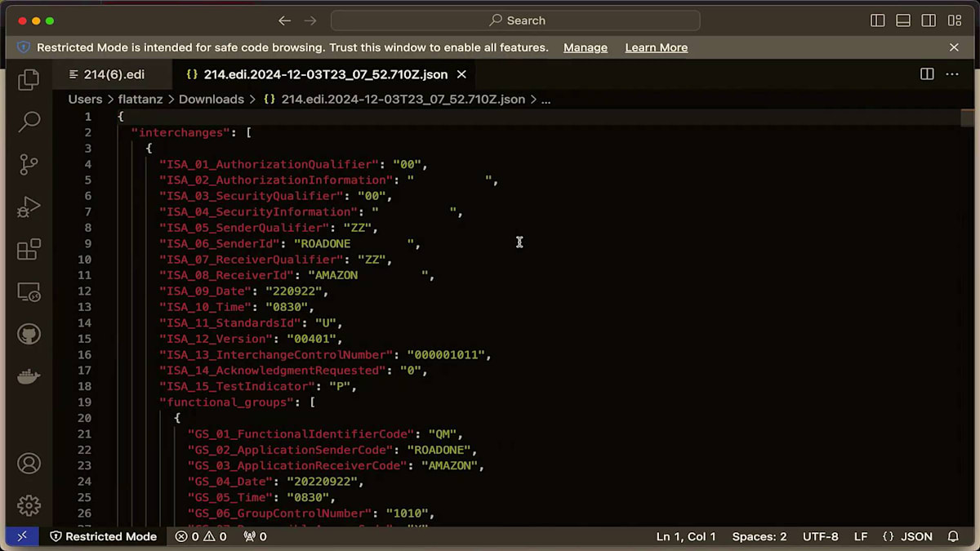980x551 pixels.
Task: Open the Manage gear settings icon
Action: click(29, 506)
